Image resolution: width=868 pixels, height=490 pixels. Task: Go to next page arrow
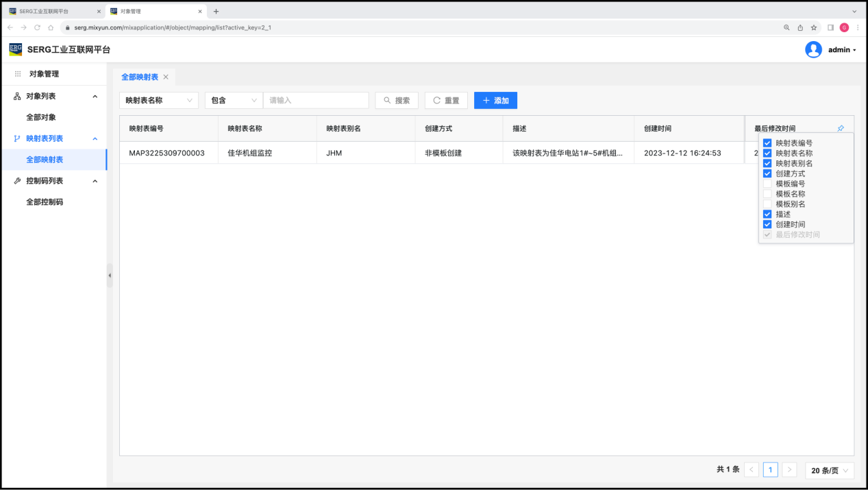coord(790,469)
